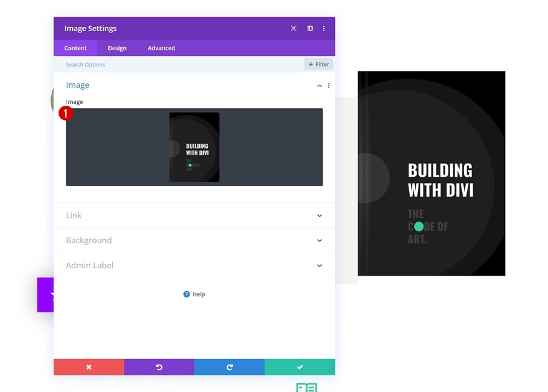The height and width of the screenshot is (392, 548).
Task: Click the green book icon below the modal
Action: [x=306, y=388]
